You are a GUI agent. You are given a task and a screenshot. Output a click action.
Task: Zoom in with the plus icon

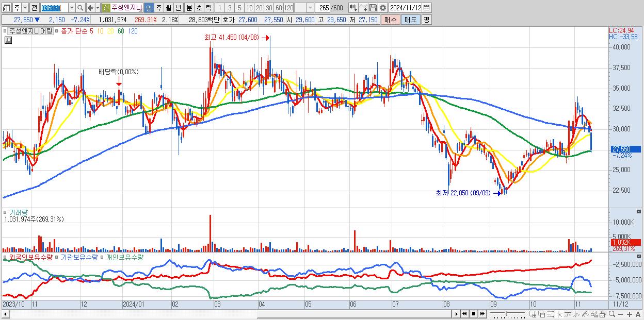coord(630,314)
